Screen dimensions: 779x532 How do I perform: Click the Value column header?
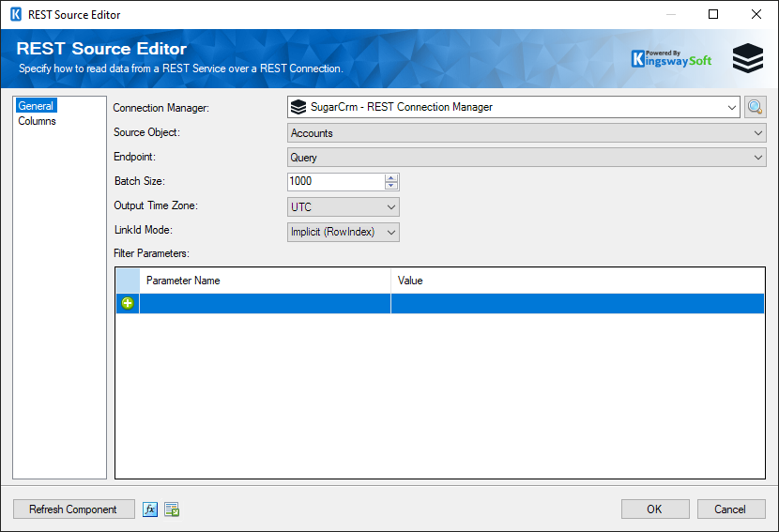[577, 281]
